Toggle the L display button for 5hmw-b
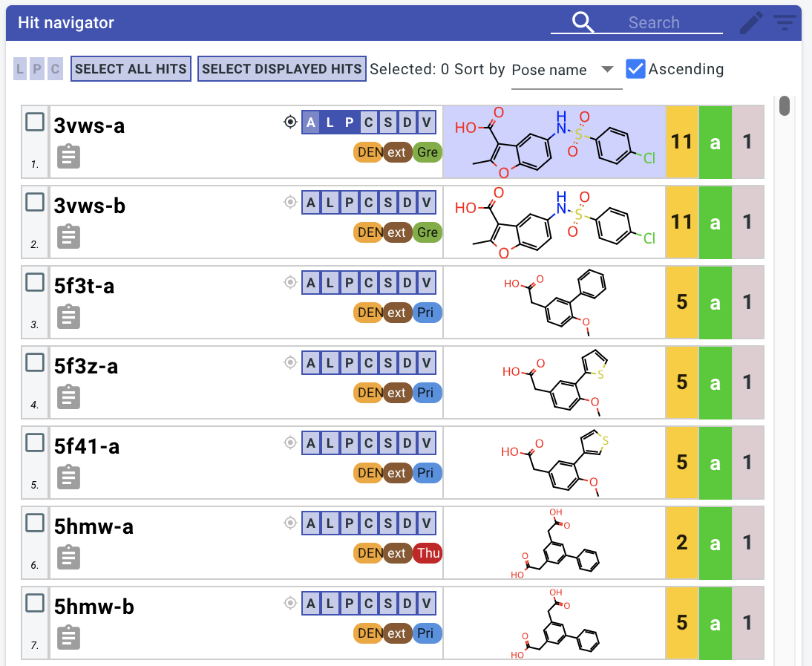Viewport: 812px width, 666px height. 330,604
